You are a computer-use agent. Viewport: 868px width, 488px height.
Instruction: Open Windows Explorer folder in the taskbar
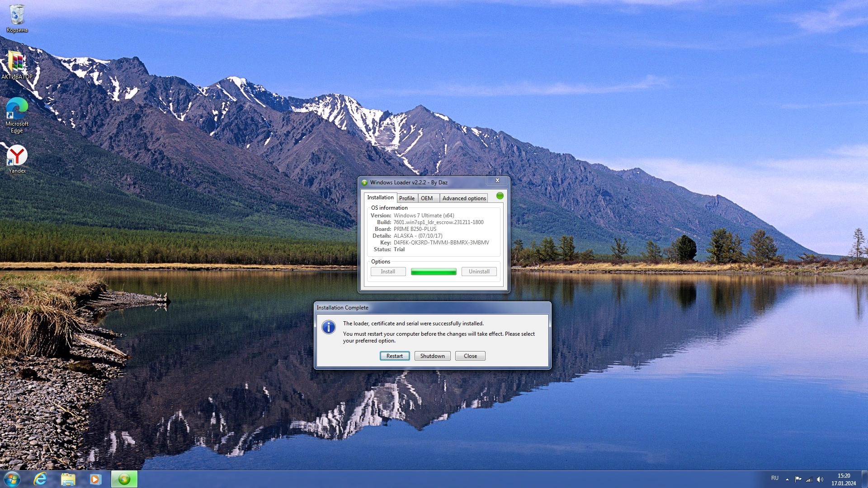click(x=68, y=479)
